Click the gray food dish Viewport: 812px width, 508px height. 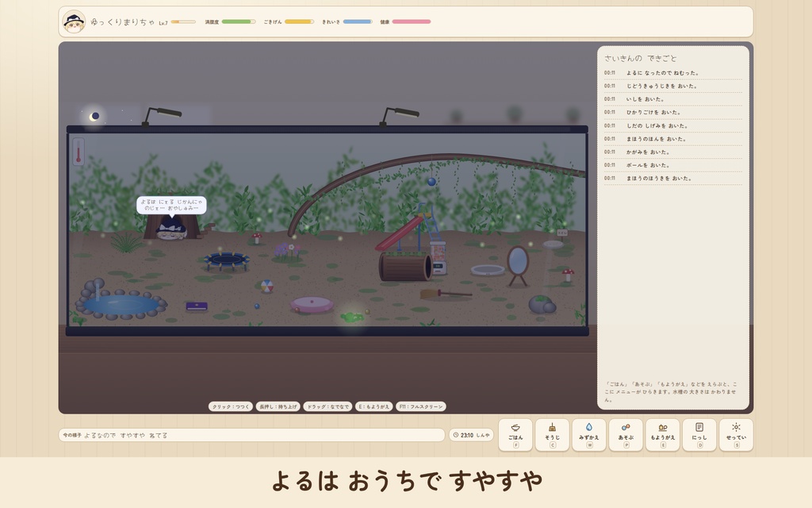488,270
